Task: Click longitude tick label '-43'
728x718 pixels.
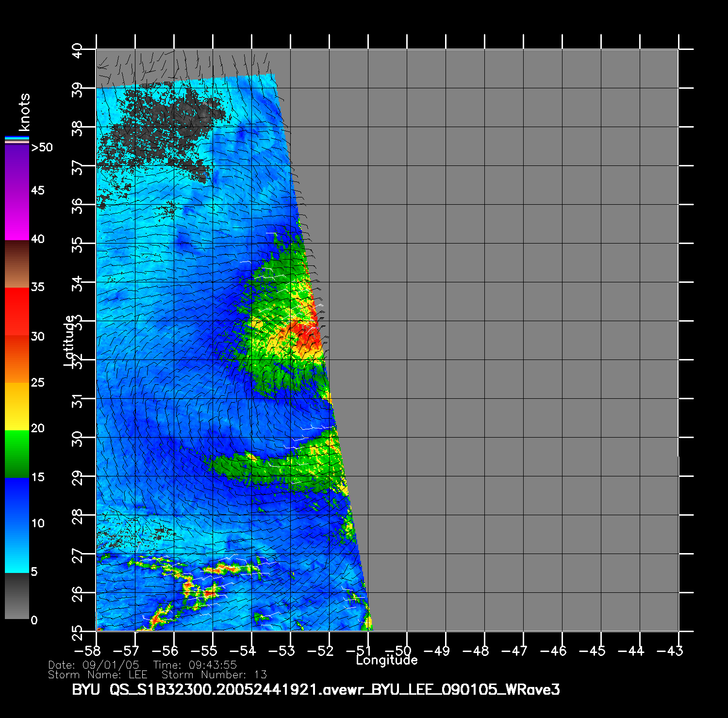Action: pos(670,651)
